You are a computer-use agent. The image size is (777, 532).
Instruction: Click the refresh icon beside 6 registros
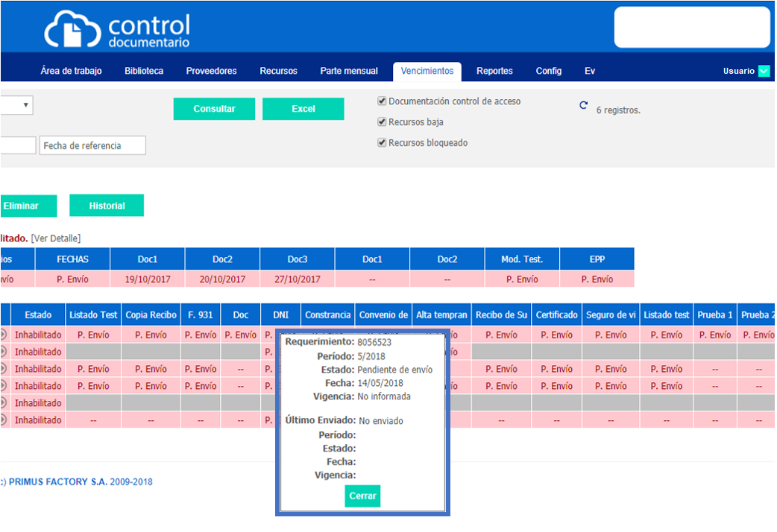tap(584, 106)
